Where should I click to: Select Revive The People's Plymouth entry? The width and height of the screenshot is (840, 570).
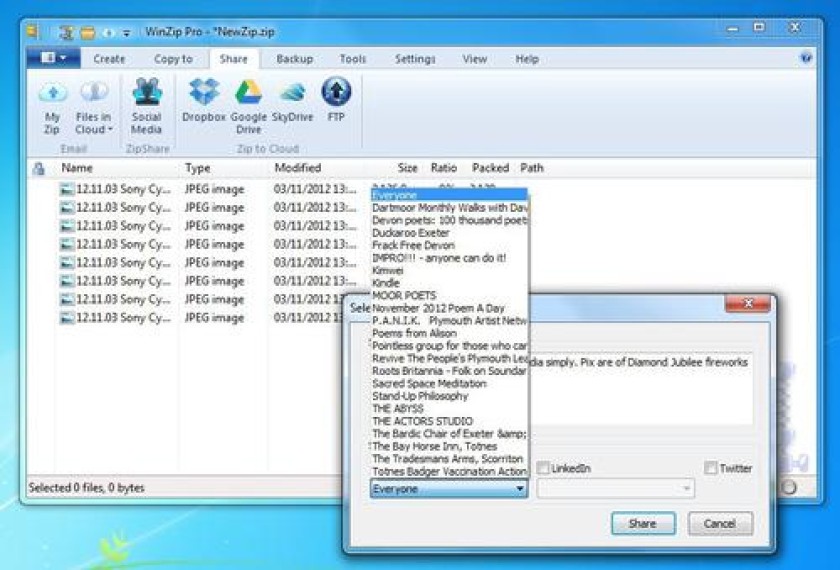449,358
